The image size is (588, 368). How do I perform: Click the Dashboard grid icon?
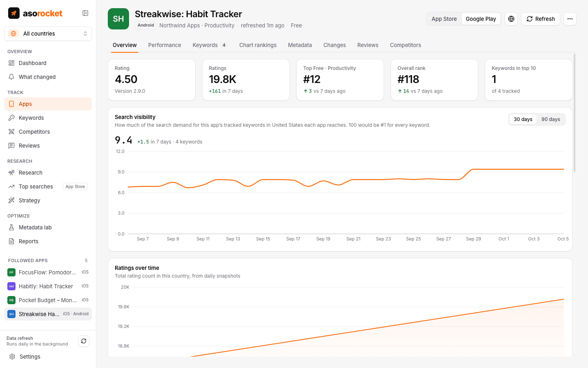11,63
